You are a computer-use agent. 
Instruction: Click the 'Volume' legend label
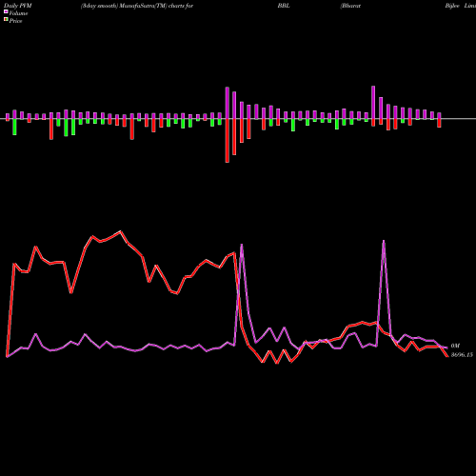pyautogui.click(x=18, y=13)
